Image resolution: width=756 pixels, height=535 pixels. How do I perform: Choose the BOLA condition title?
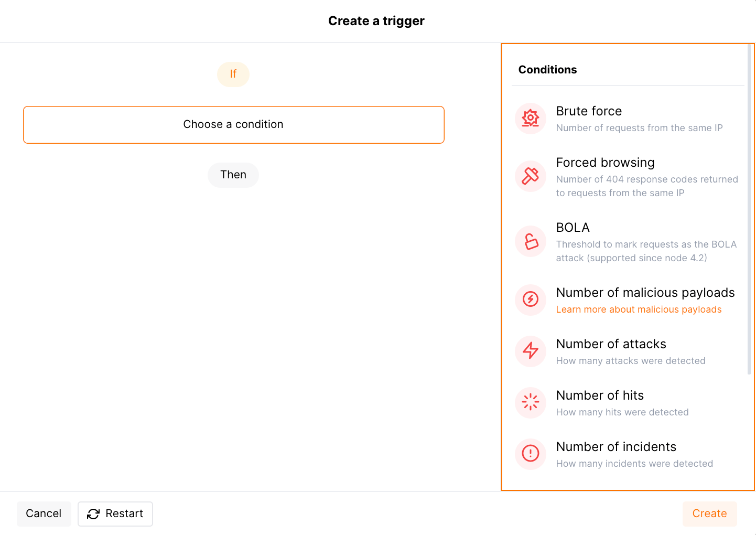click(x=573, y=228)
